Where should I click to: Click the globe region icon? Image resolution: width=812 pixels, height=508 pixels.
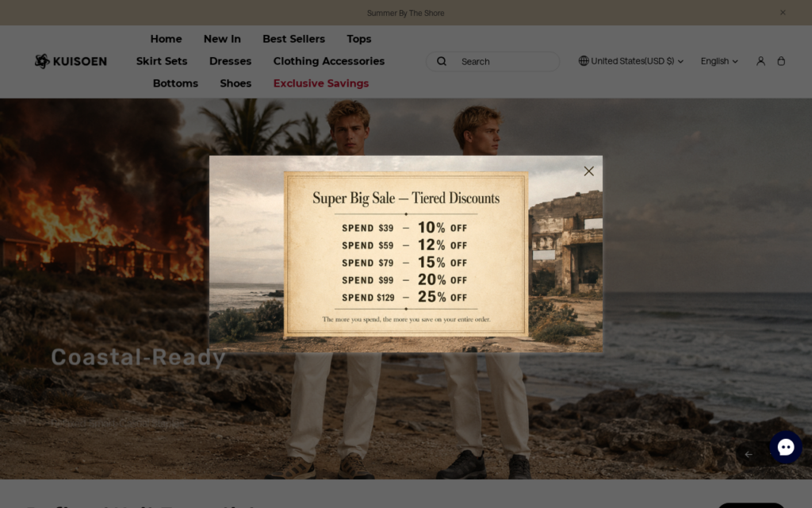[584, 60]
